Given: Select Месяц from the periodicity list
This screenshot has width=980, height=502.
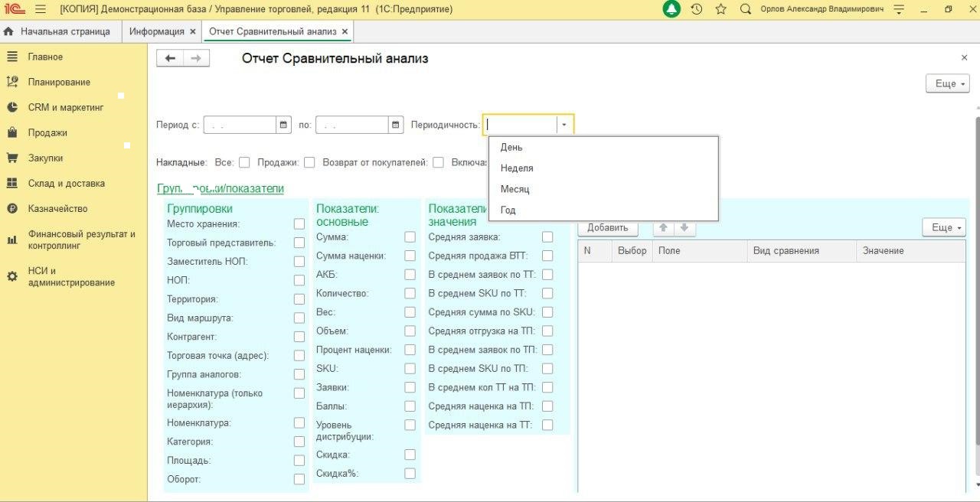Looking at the screenshot, I should tap(514, 189).
